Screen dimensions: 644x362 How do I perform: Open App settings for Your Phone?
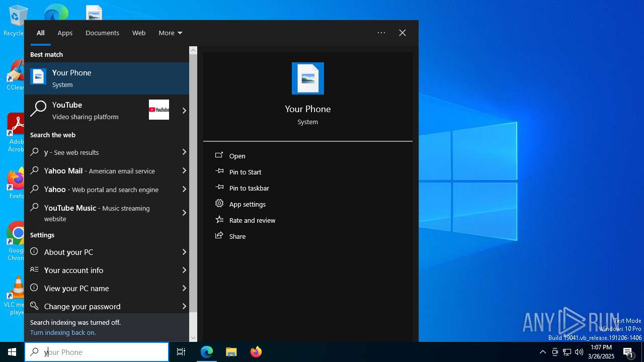308,204
